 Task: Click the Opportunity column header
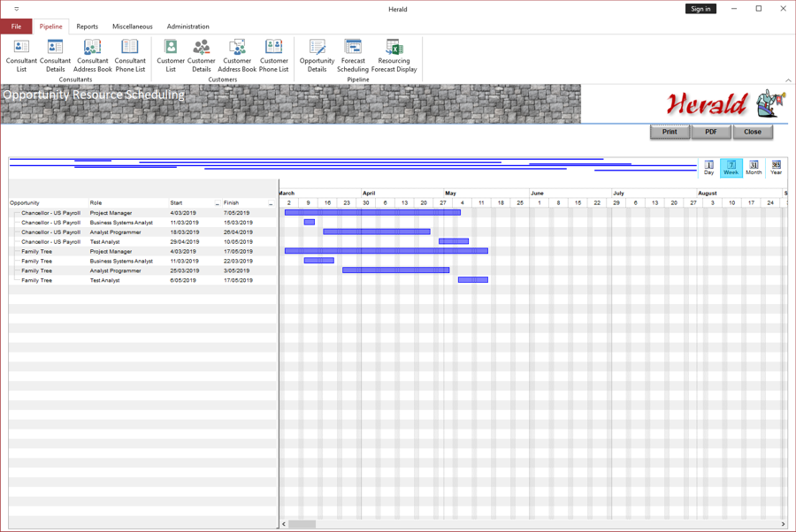[x=49, y=203]
